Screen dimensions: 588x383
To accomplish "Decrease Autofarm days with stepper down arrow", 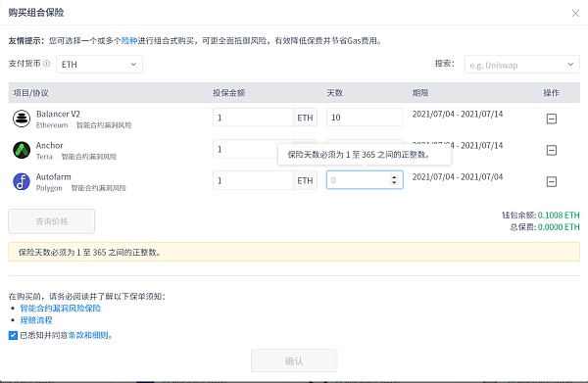I will [394, 183].
